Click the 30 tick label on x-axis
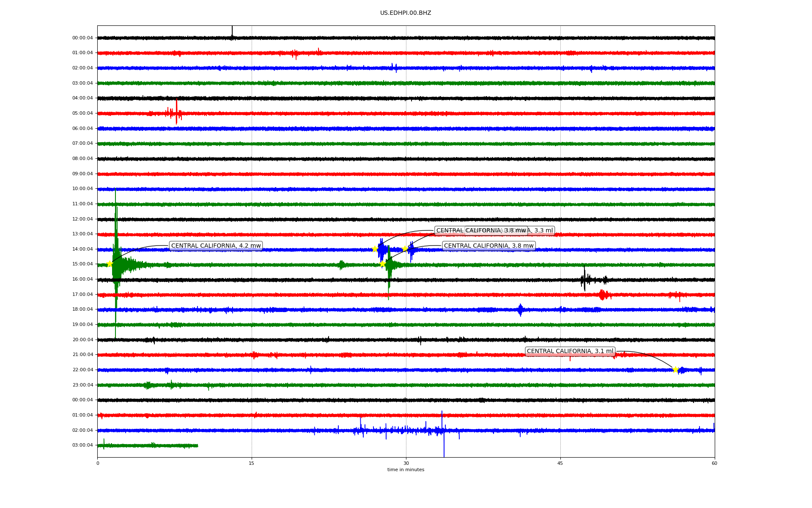The width and height of the screenshot is (812, 508). coord(406,463)
